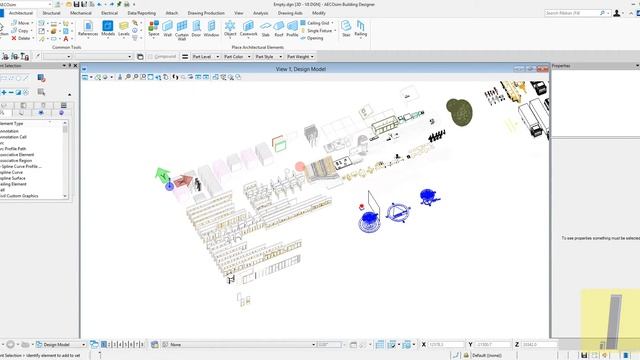Switch to the Structural ribbon tab

tap(51, 13)
